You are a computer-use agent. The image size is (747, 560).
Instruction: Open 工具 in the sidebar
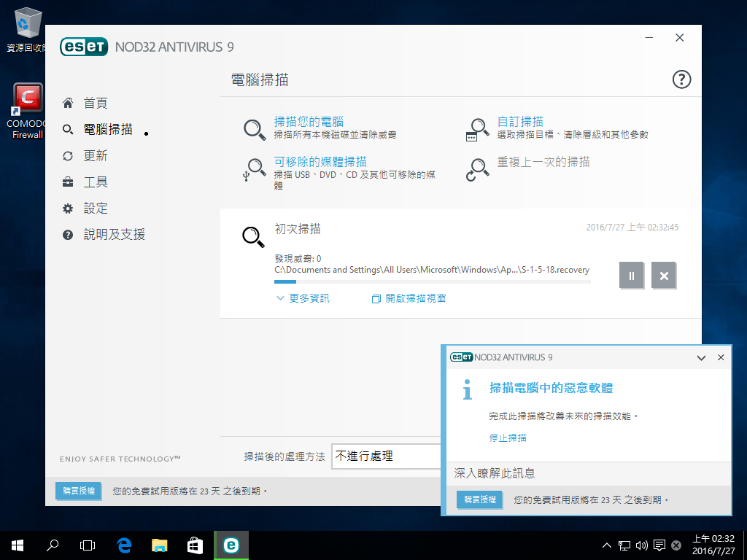coord(96,182)
